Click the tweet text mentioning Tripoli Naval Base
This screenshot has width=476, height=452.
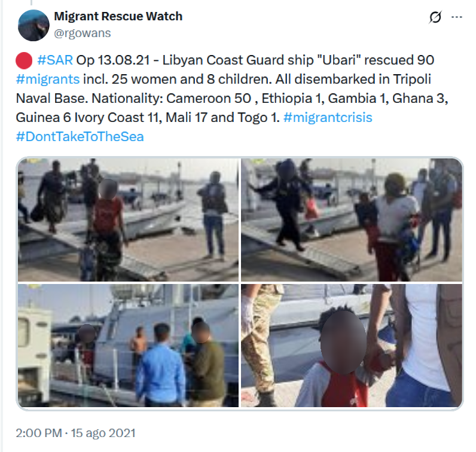(223, 88)
